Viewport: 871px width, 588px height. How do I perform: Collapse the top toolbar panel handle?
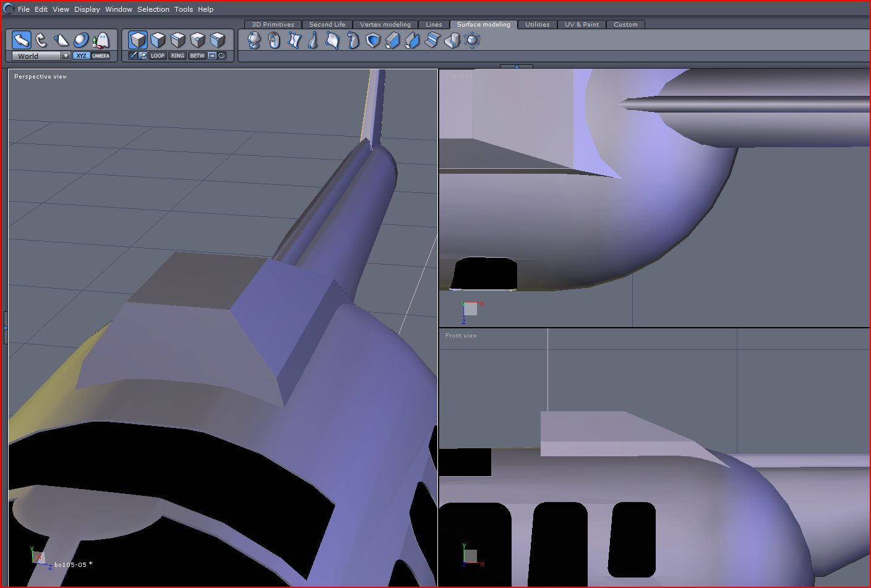(x=517, y=66)
